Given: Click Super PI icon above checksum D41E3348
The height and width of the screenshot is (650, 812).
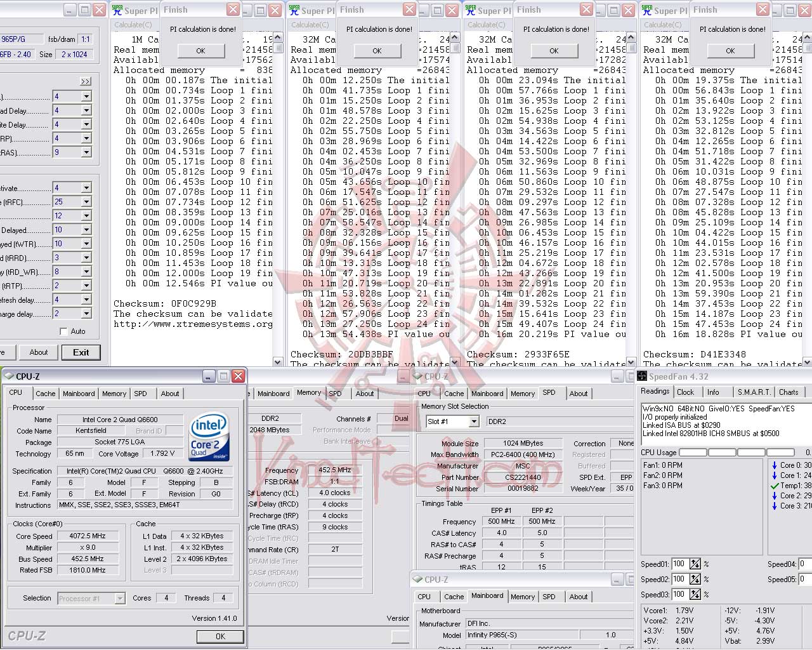Looking at the screenshot, I should click(x=647, y=10).
